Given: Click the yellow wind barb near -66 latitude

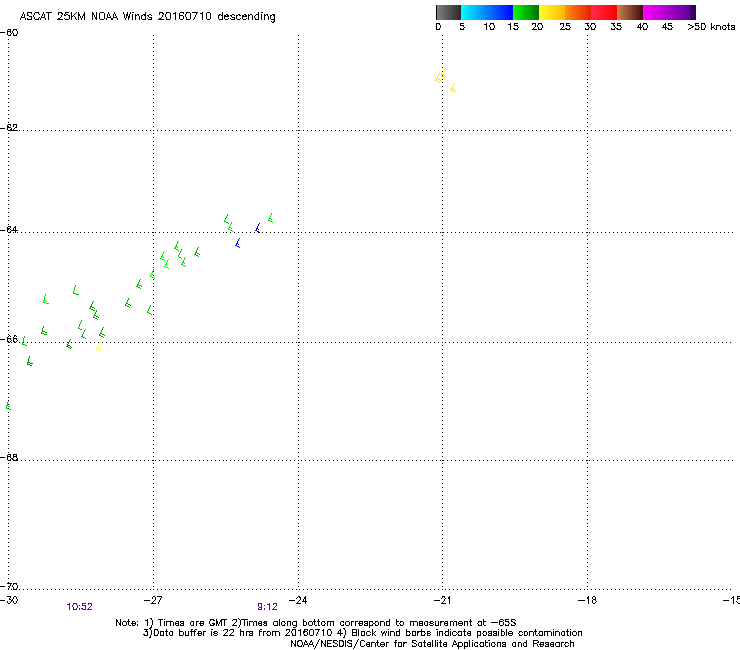Looking at the screenshot, I should pyautogui.click(x=99, y=347).
